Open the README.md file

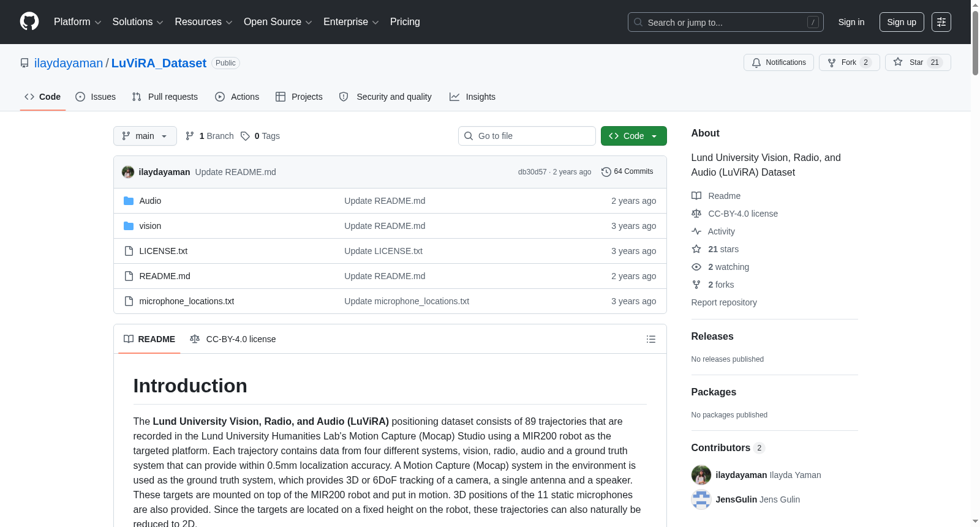click(x=165, y=276)
